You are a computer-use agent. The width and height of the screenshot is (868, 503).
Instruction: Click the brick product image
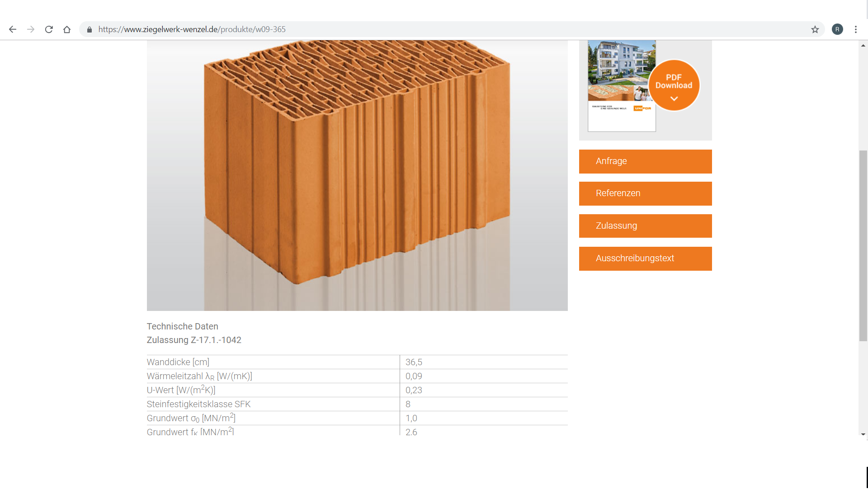(357, 175)
